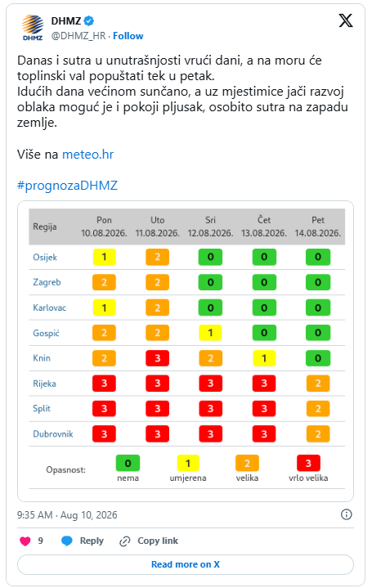Select the Osijek region link
This screenshot has height=588, width=372.
[45, 258]
